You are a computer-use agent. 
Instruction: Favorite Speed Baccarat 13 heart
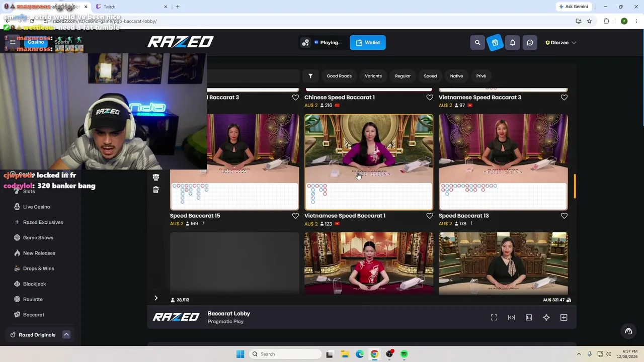(564, 216)
